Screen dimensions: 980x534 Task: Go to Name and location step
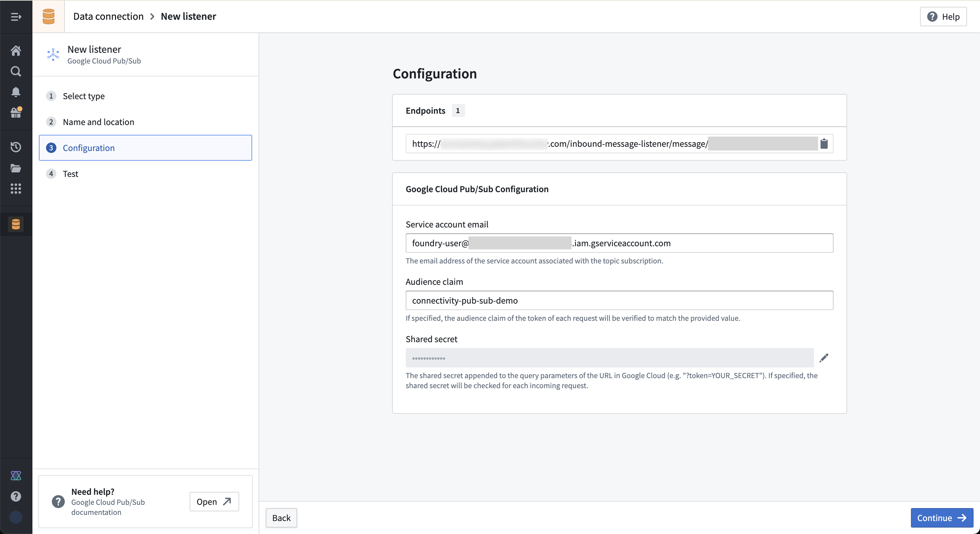tap(98, 122)
